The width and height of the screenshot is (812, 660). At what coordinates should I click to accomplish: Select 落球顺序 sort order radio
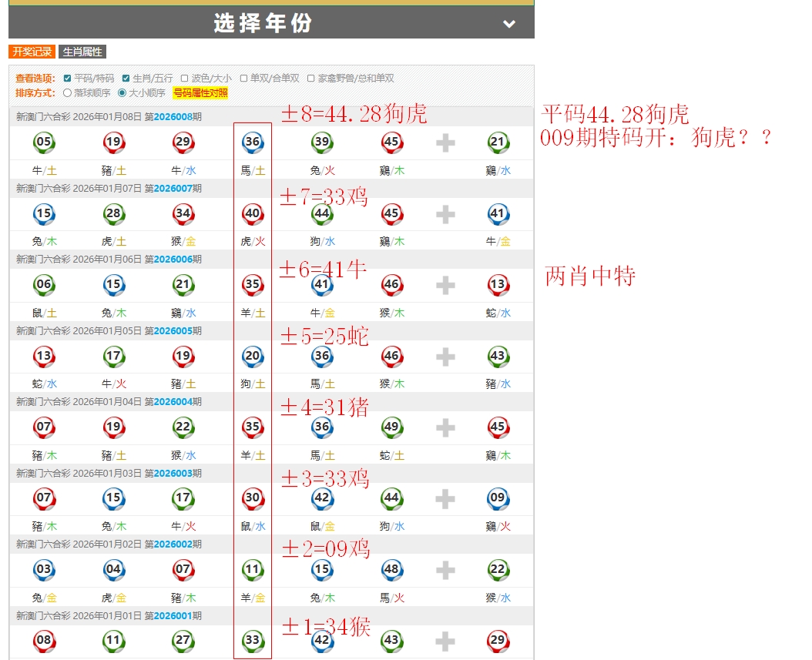68,93
